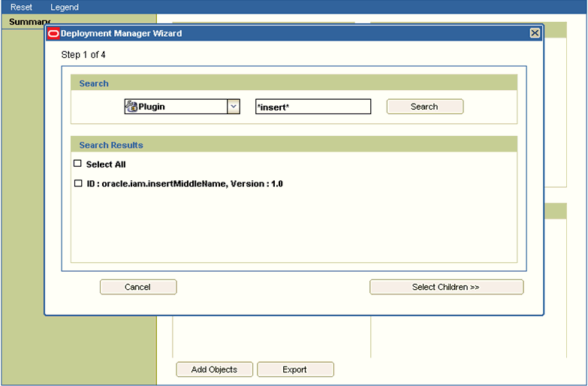Open the Legend menu

click(x=65, y=7)
